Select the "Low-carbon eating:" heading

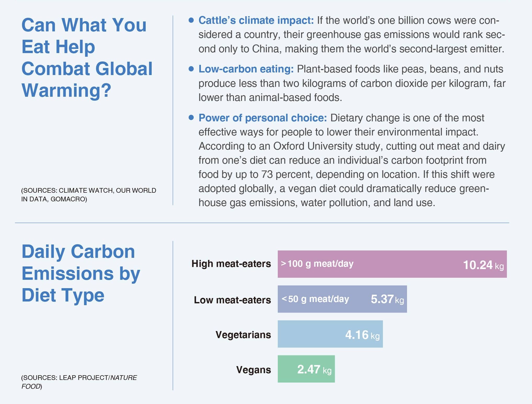pos(246,69)
